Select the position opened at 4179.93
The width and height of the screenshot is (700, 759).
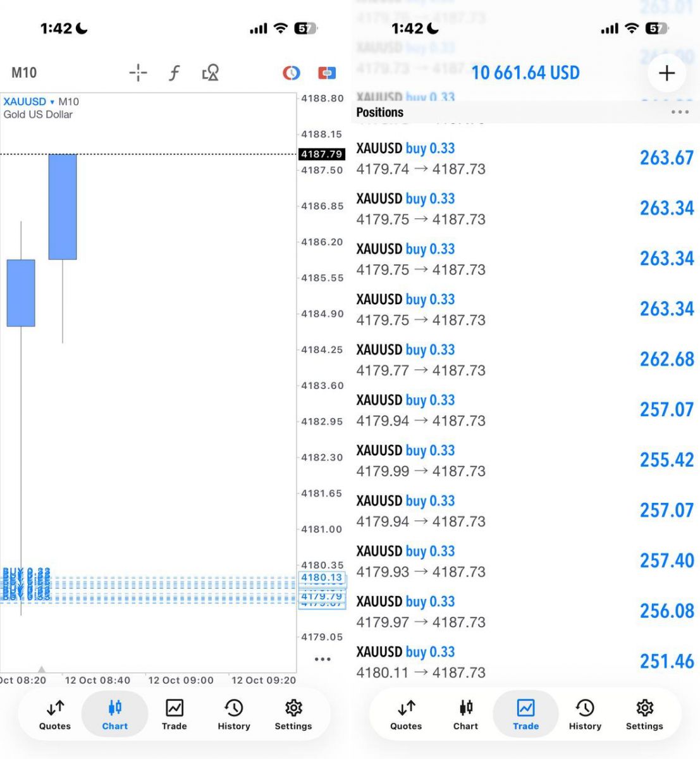pos(525,561)
